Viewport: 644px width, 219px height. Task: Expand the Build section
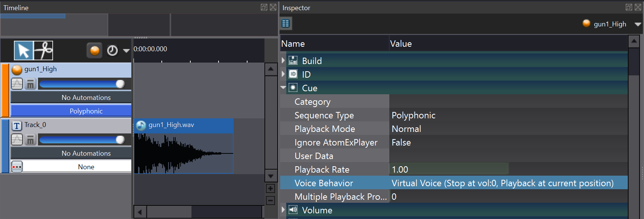coord(283,60)
